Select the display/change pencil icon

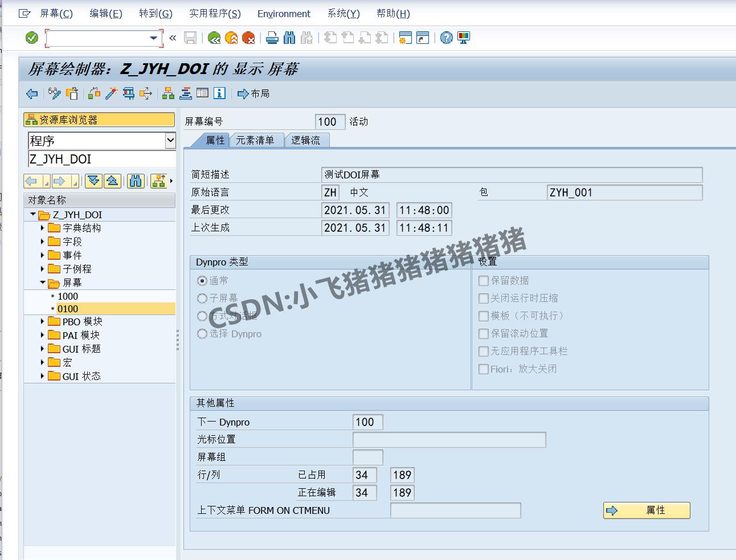pos(55,93)
